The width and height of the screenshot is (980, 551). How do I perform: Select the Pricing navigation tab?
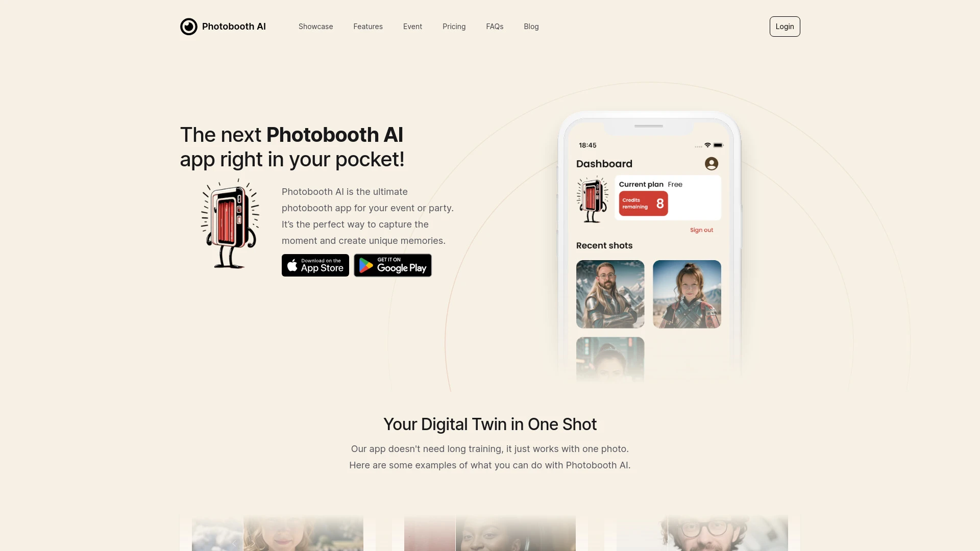(454, 26)
